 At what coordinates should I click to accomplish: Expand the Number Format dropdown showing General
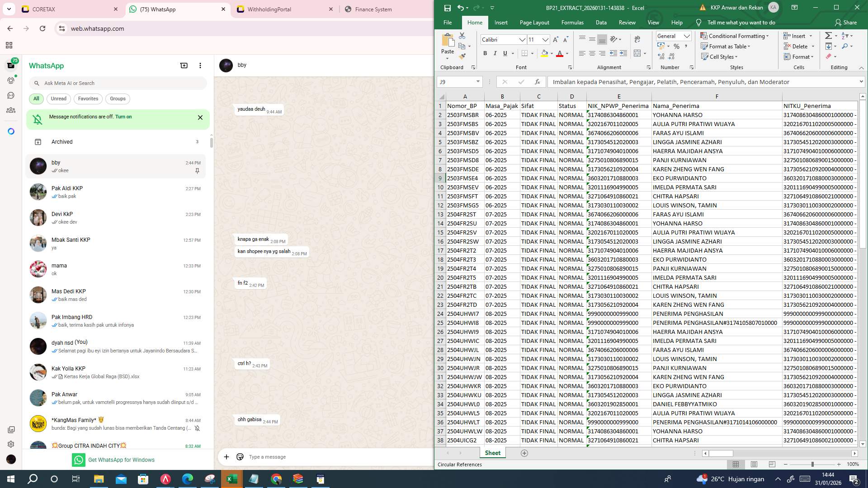tap(687, 36)
